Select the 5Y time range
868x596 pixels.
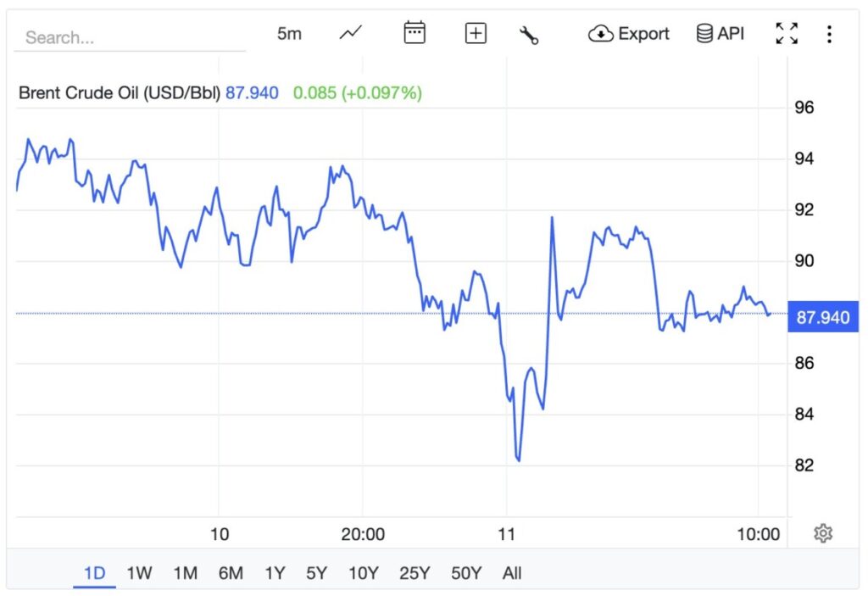tap(316, 573)
